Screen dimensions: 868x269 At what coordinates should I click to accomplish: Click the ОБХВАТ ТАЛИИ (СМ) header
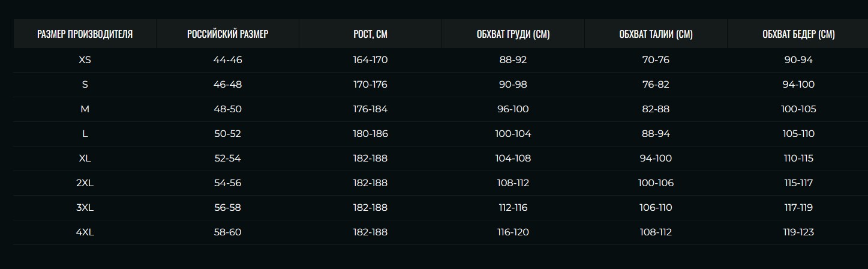tap(656, 34)
